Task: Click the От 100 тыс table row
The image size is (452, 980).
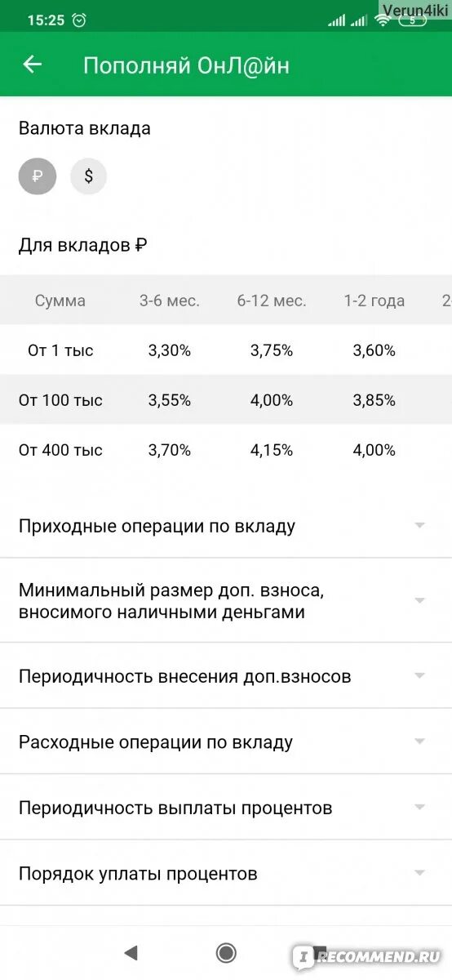Action: pyautogui.click(x=226, y=400)
